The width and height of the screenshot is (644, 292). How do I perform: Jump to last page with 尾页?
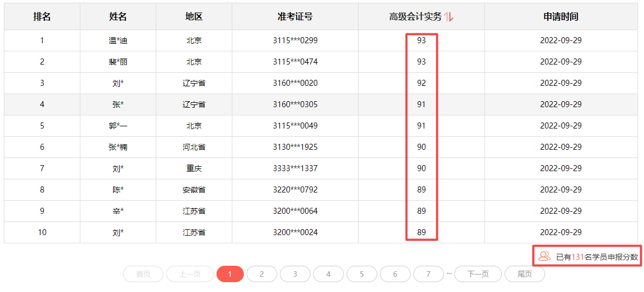524,274
